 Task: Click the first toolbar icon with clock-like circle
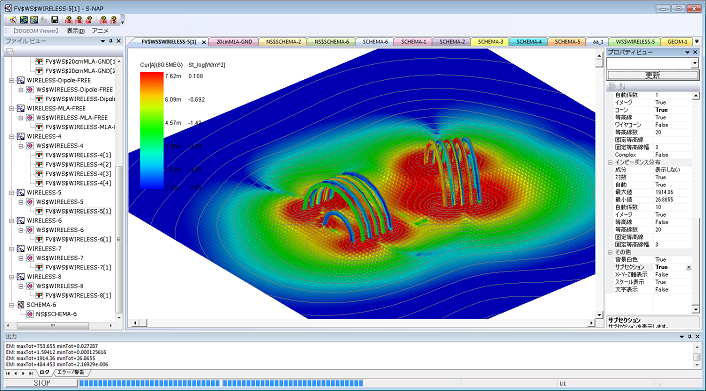coord(14,19)
